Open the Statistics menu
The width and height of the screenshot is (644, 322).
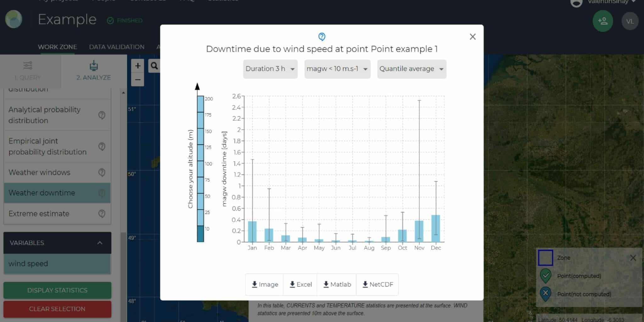[x=223, y=1]
